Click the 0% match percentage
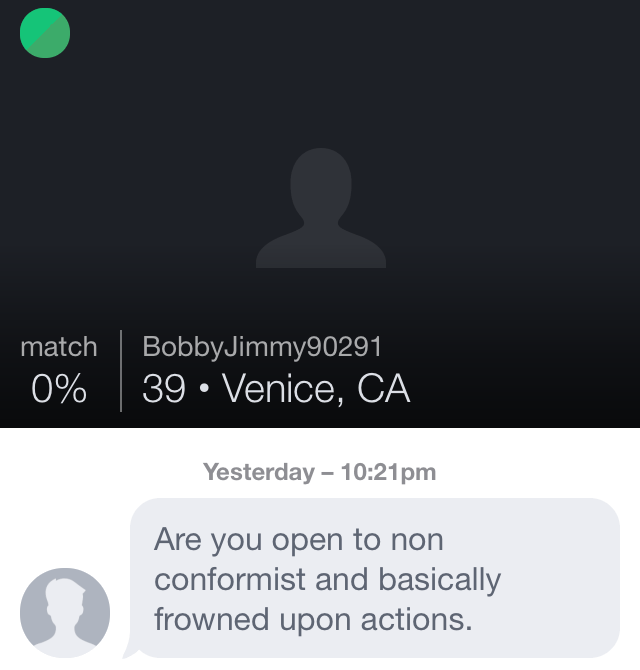 click(59, 389)
